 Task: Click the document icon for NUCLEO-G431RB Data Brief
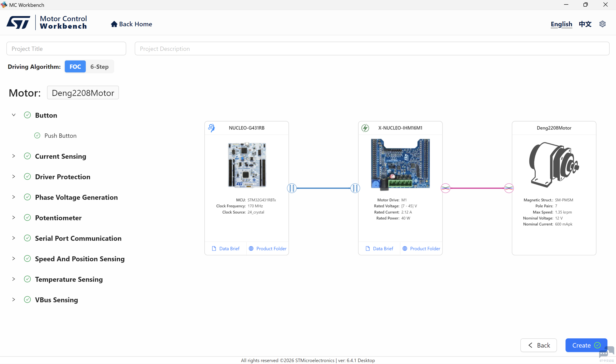(x=214, y=248)
